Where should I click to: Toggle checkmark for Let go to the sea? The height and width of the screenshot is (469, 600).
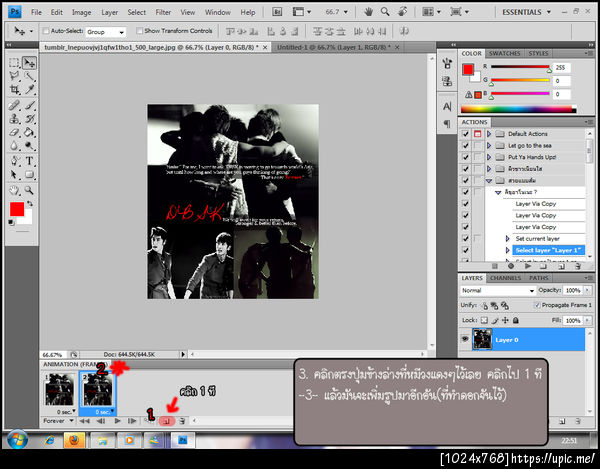(465, 146)
